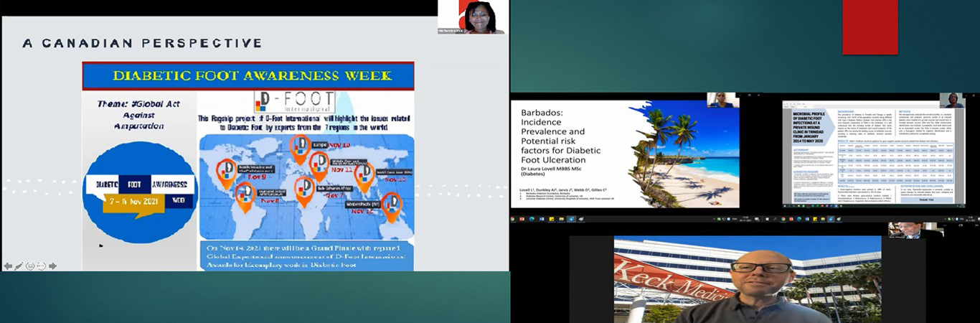The width and height of the screenshot is (980, 323).
Task: Open search in taskbar under microbial poster
Action: pyautogui.click(x=776, y=219)
